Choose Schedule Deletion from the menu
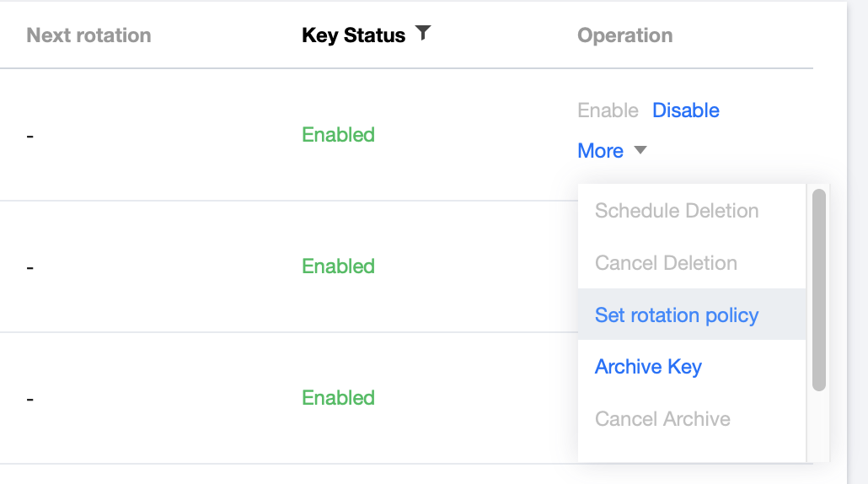 pos(677,211)
